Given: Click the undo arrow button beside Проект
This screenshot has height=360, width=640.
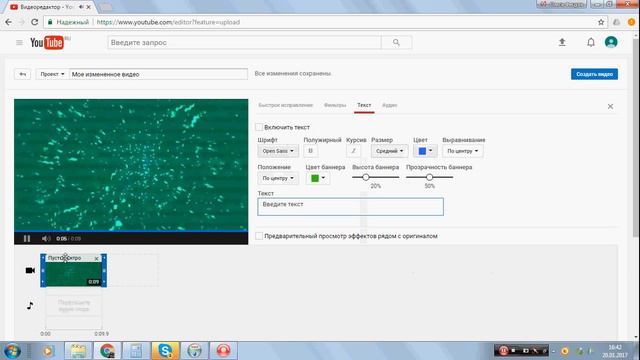Looking at the screenshot, I should pos(22,74).
